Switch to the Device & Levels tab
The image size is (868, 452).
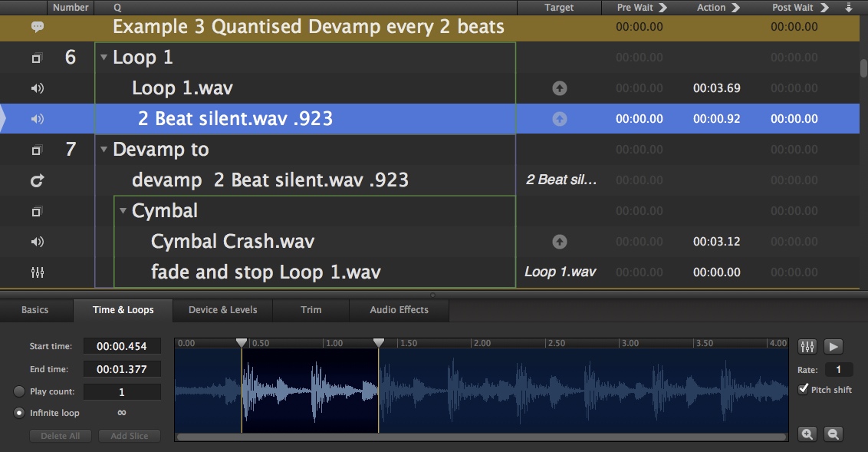[x=222, y=310]
